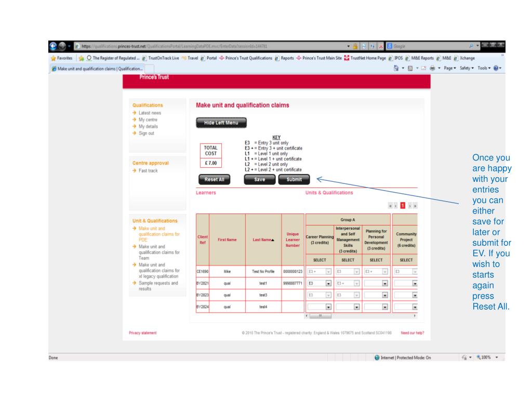Go to next page of learner table

coord(410,206)
